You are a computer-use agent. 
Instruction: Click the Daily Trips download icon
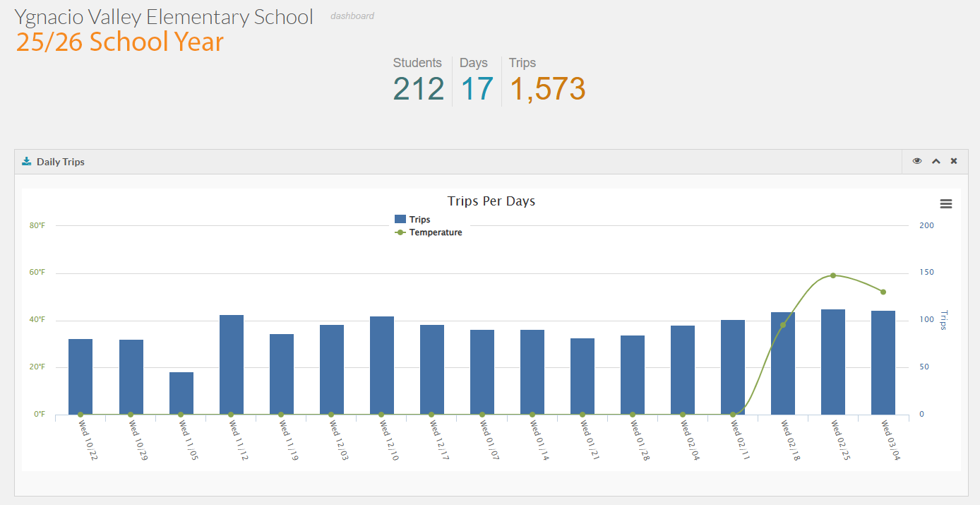tap(27, 162)
